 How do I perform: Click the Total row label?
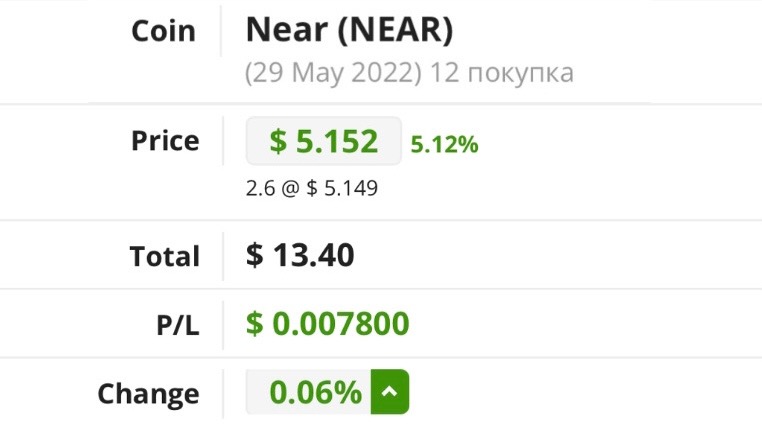165,256
